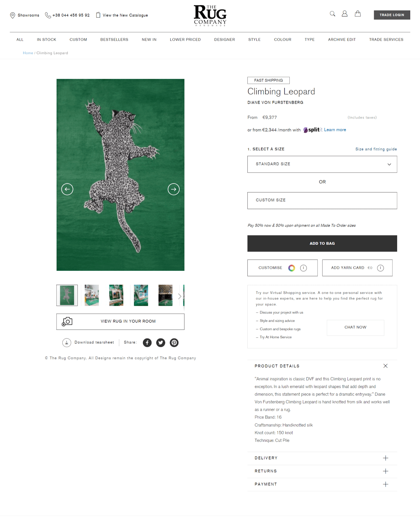
Task: Click the download tearsheet icon
Action: coord(67,343)
